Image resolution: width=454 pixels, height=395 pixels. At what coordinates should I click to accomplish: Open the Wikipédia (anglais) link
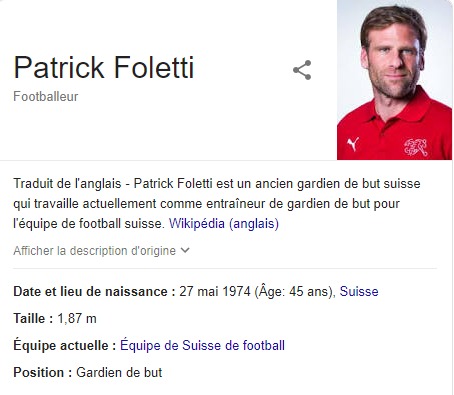click(224, 223)
